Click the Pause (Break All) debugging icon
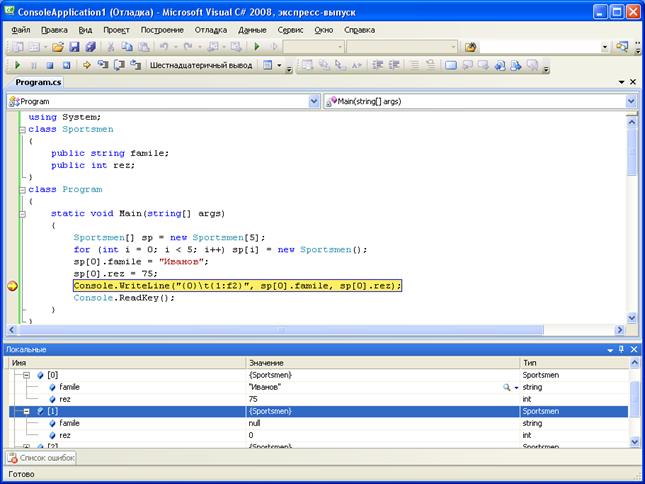The width and height of the screenshot is (645, 484). [x=34, y=66]
